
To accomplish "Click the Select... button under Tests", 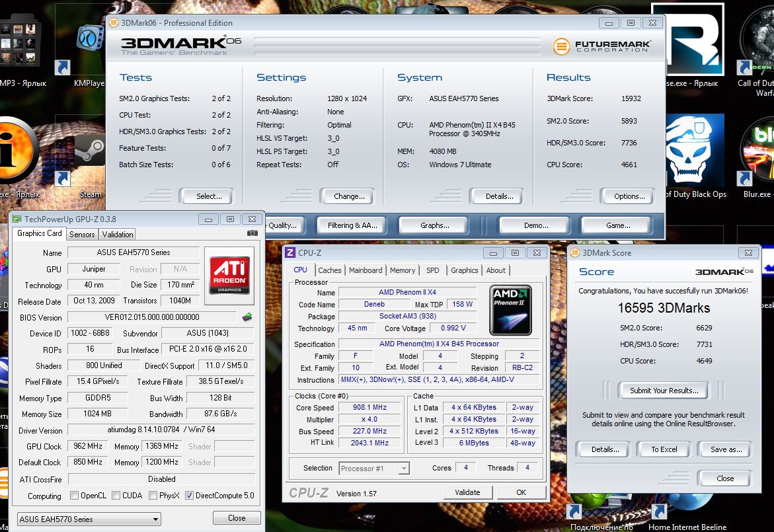I will pos(206,196).
